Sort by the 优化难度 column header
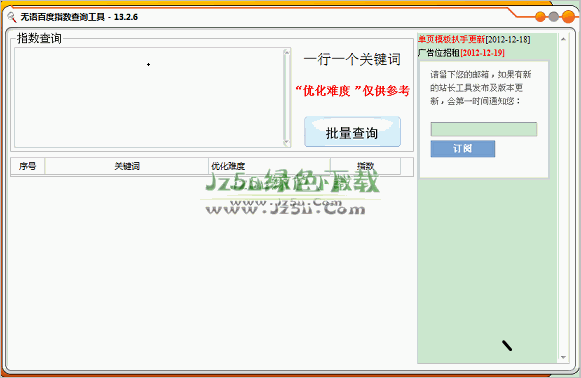Image resolution: width=581 pixels, height=378 pixels. click(x=269, y=166)
